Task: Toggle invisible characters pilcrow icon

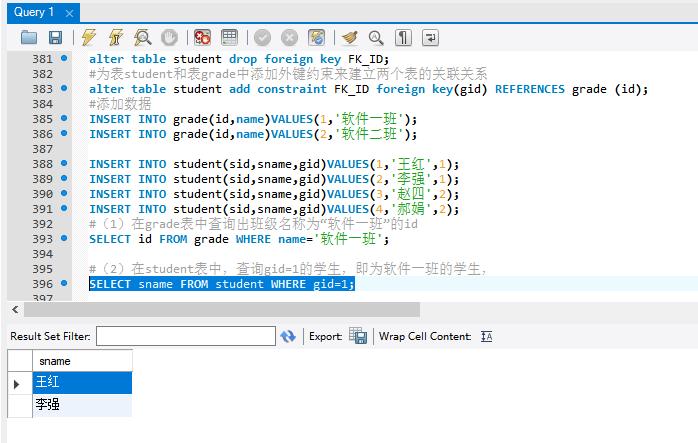Action: (x=403, y=38)
